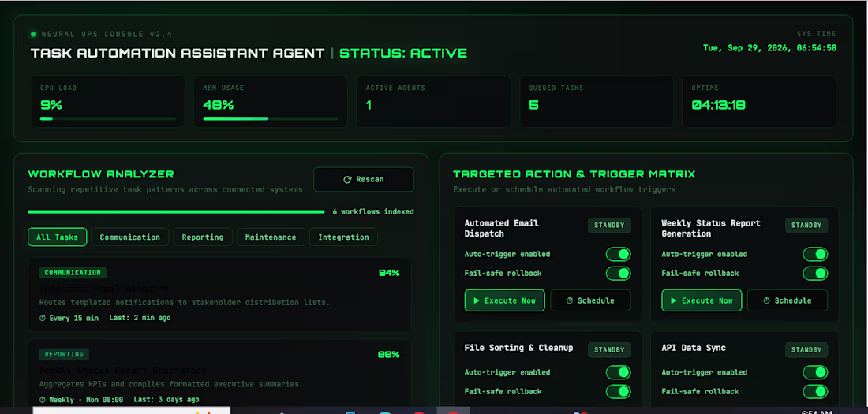Image resolution: width=868 pixels, height=414 pixels.
Task: Execute the Automated Email Dispatch workflow now
Action: [504, 300]
